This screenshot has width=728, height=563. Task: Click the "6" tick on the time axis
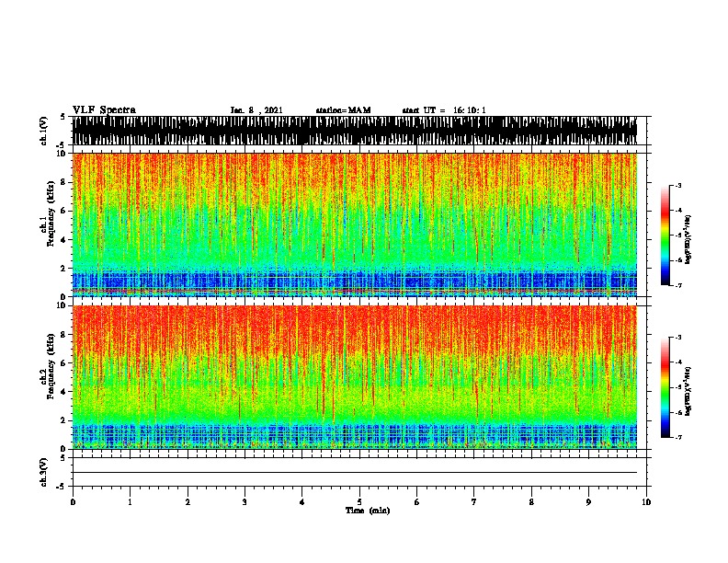[x=417, y=502]
